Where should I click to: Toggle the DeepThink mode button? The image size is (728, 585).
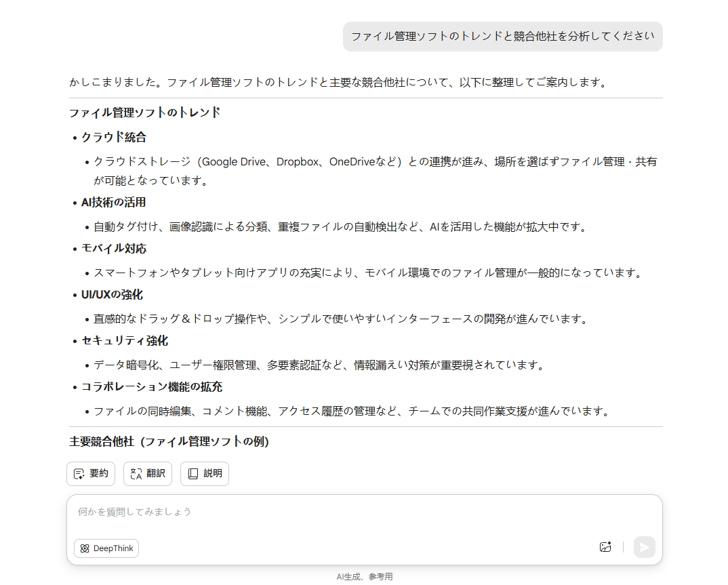pos(106,548)
